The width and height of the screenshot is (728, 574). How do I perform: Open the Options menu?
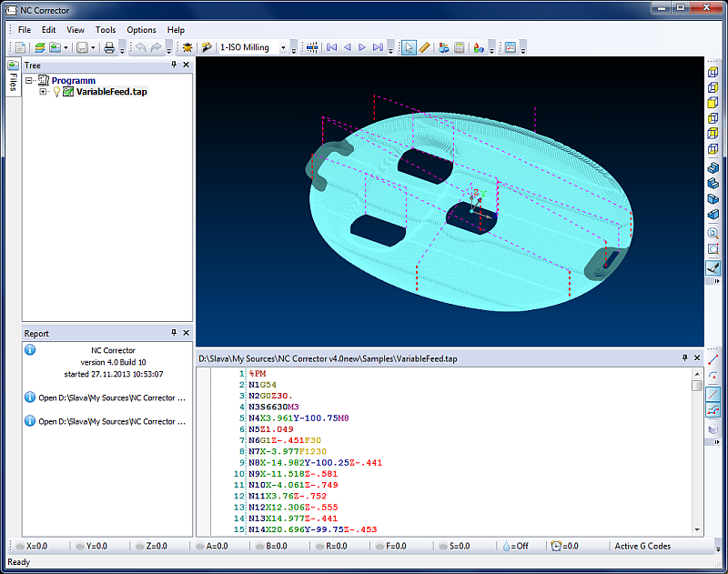click(x=141, y=30)
